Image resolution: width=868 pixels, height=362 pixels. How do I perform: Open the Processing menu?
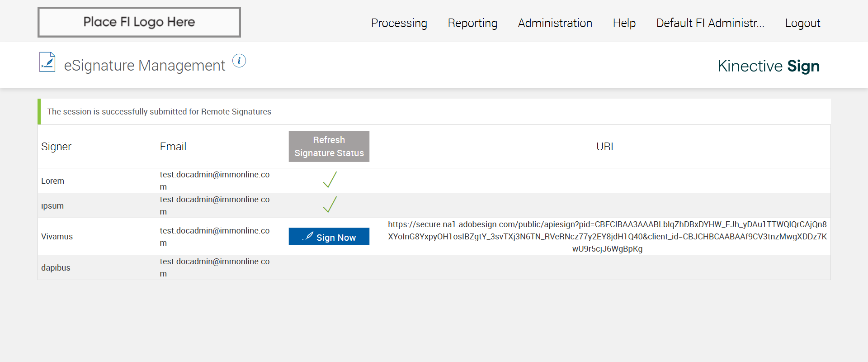click(399, 23)
